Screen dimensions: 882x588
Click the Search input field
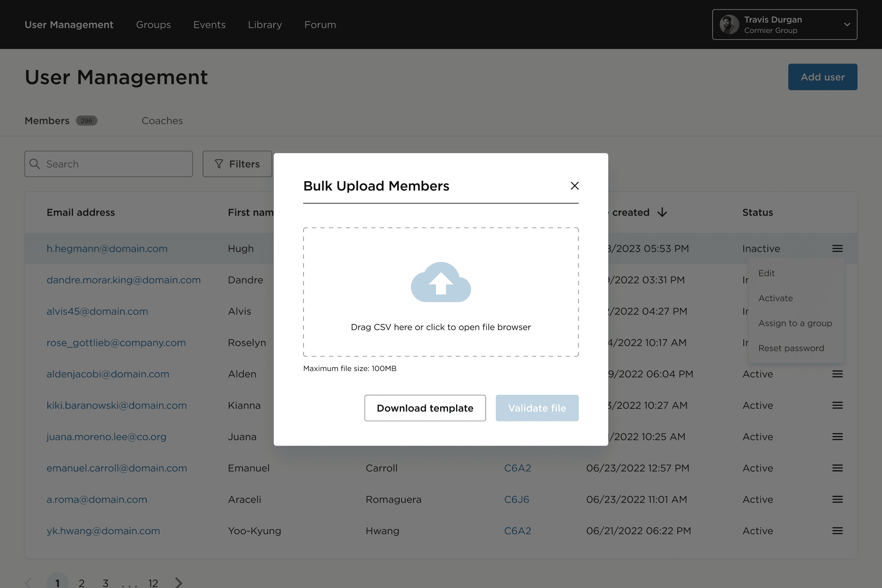tap(109, 163)
